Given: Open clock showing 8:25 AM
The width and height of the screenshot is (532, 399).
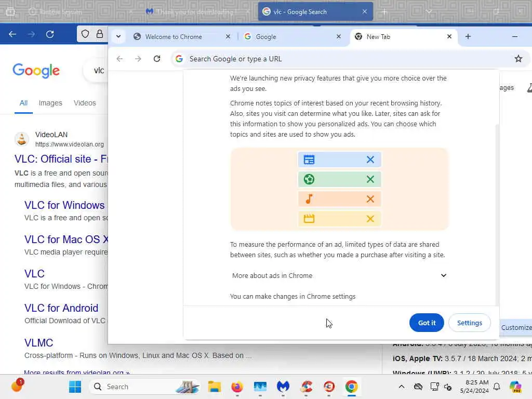Looking at the screenshot, I should [x=474, y=387].
